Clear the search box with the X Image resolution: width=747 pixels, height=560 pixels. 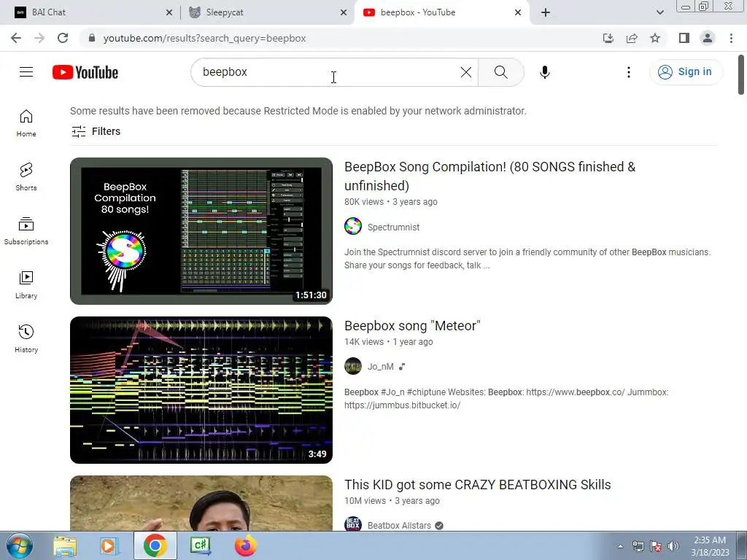pos(466,72)
